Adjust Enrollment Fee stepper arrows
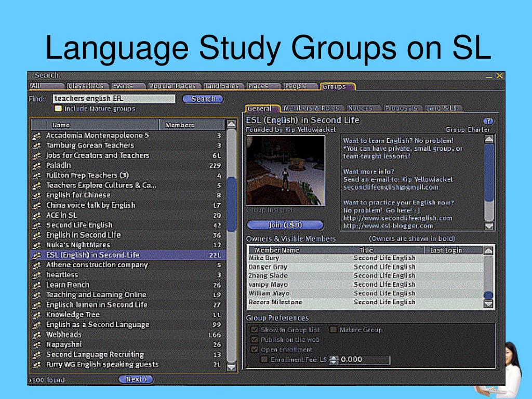Image resolution: width=532 pixels, height=399 pixels. pos(334,360)
